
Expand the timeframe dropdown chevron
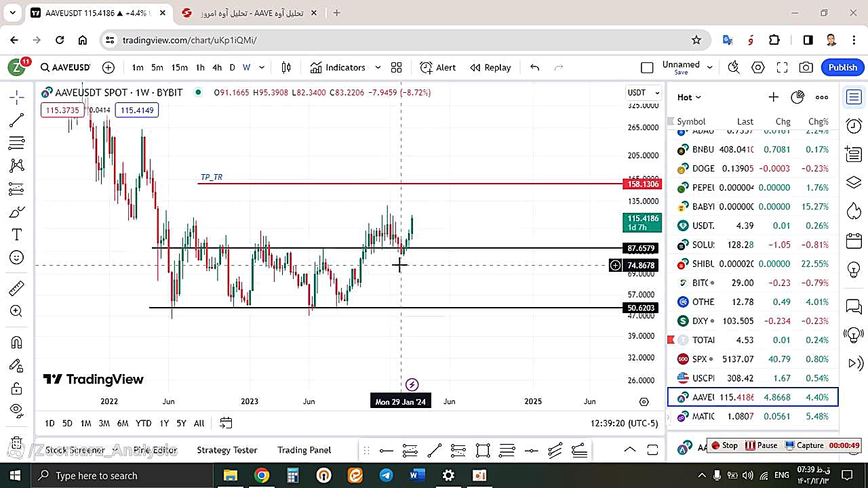point(262,67)
